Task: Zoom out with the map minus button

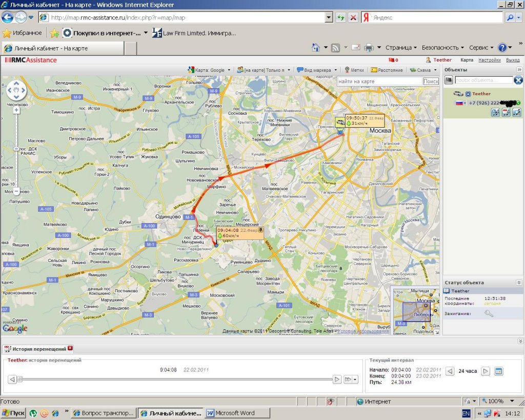Action: 16,191
